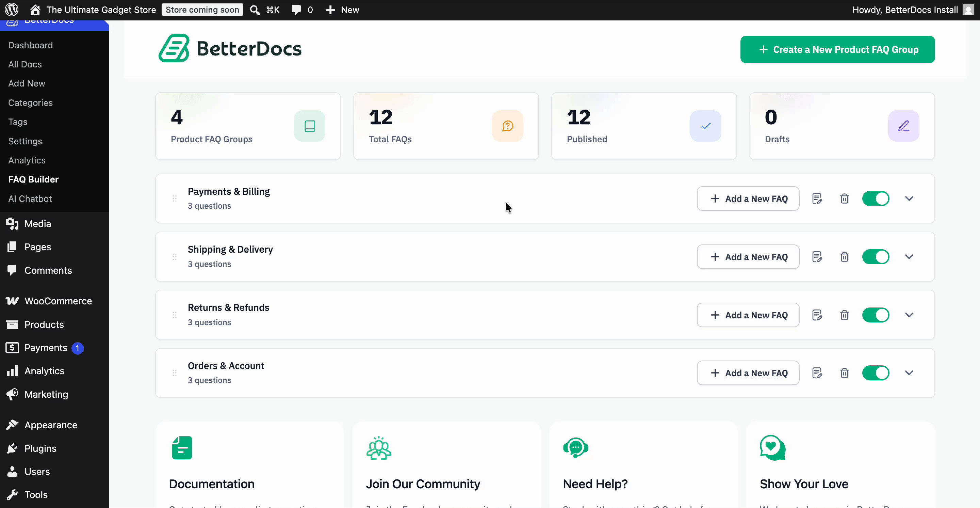Disable the Payments & Billing toggle

tap(876, 199)
